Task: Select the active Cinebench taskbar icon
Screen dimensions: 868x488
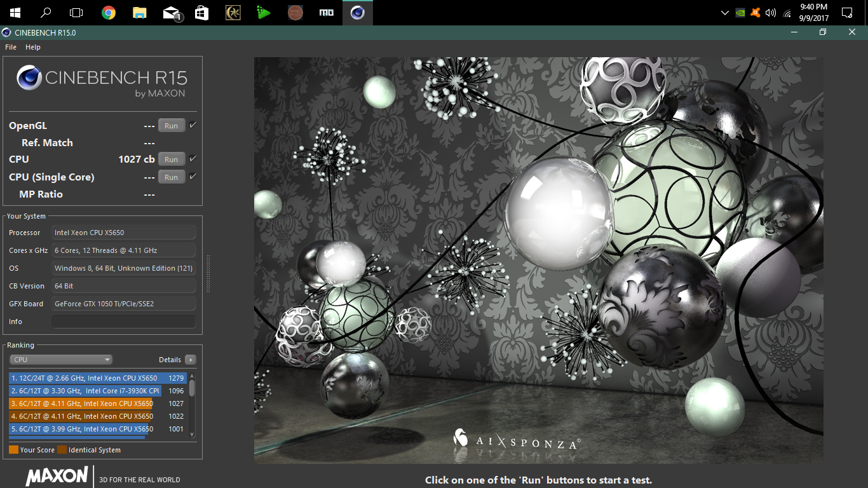Action: coord(358,13)
